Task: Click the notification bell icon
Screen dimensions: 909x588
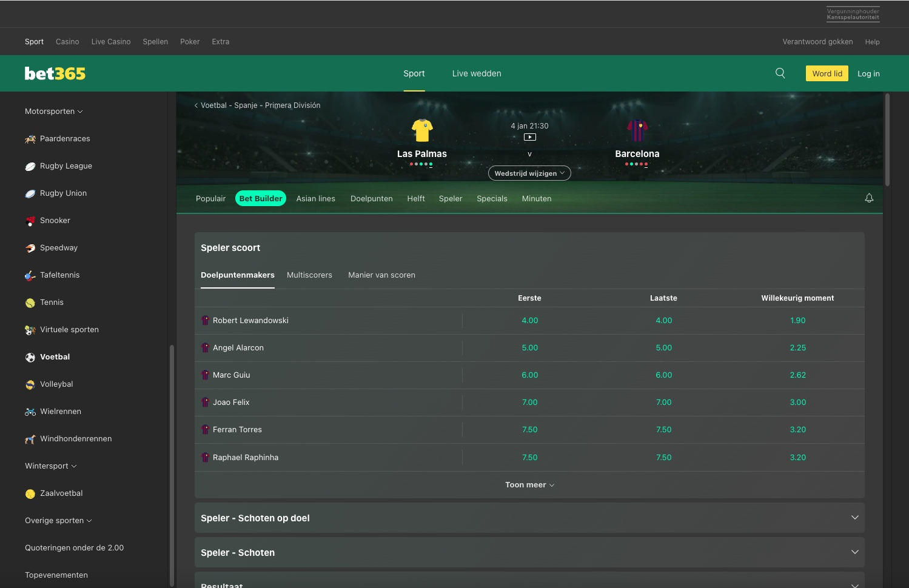Action: pyautogui.click(x=869, y=198)
